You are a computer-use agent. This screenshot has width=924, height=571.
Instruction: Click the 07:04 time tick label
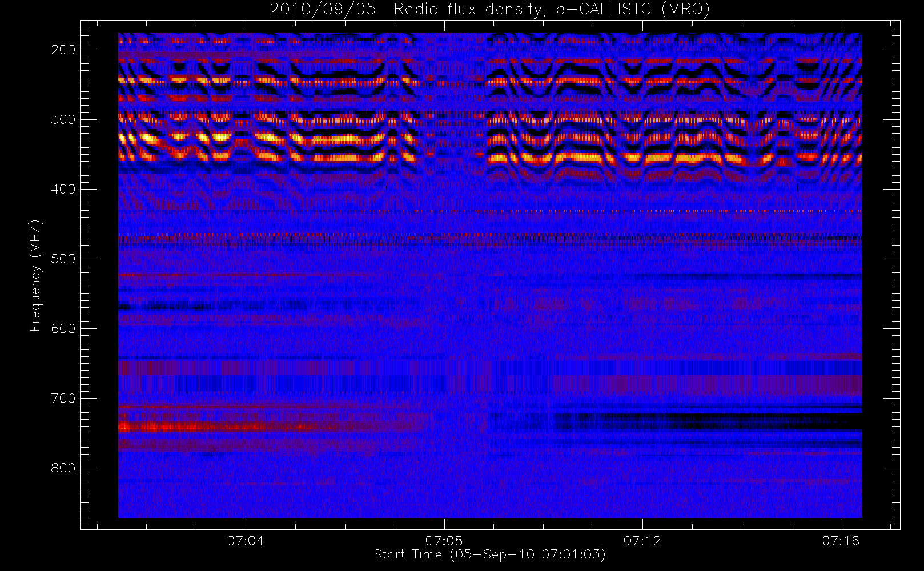point(246,541)
